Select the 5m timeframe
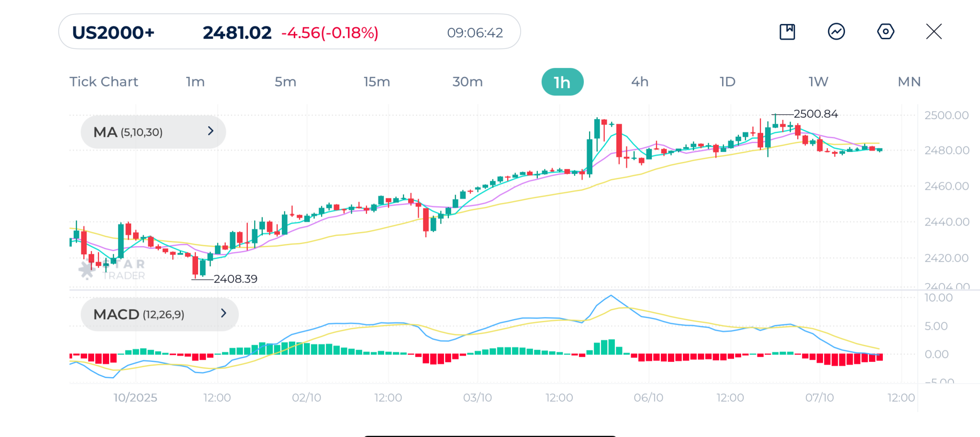980x437 pixels. (285, 82)
